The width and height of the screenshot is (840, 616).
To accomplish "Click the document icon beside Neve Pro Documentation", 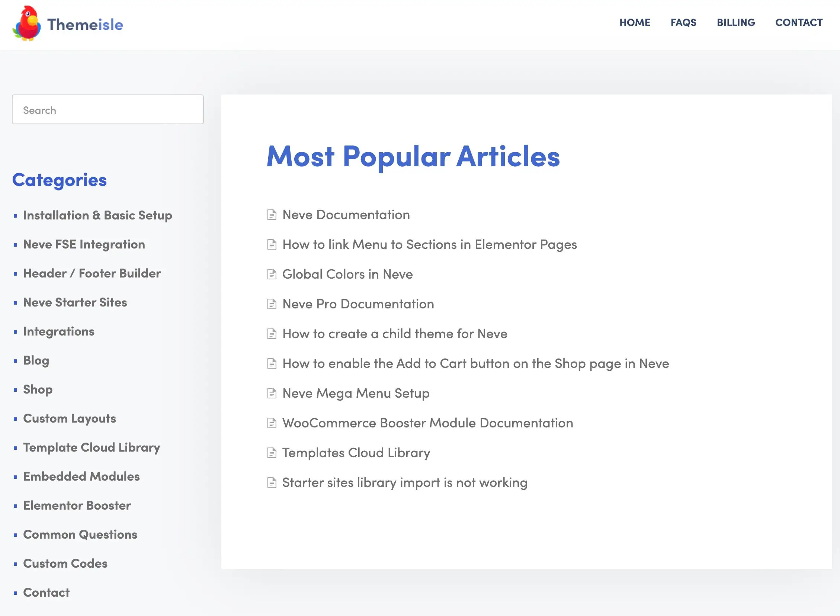I will coord(272,304).
